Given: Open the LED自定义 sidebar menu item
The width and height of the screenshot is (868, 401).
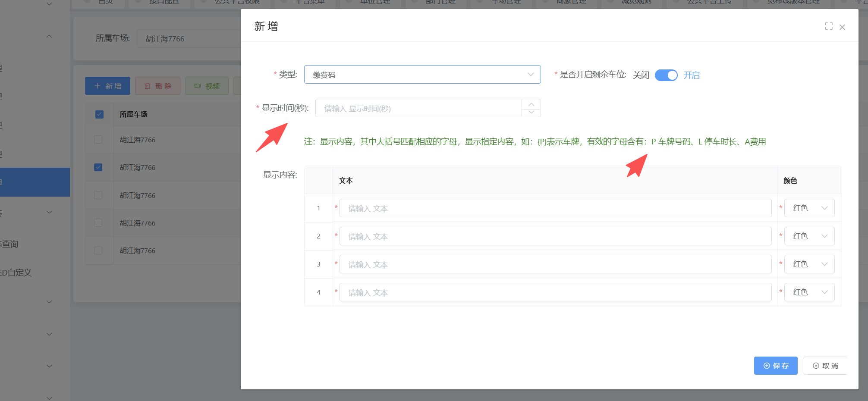Looking at the screenshot, I should (16, 273).
